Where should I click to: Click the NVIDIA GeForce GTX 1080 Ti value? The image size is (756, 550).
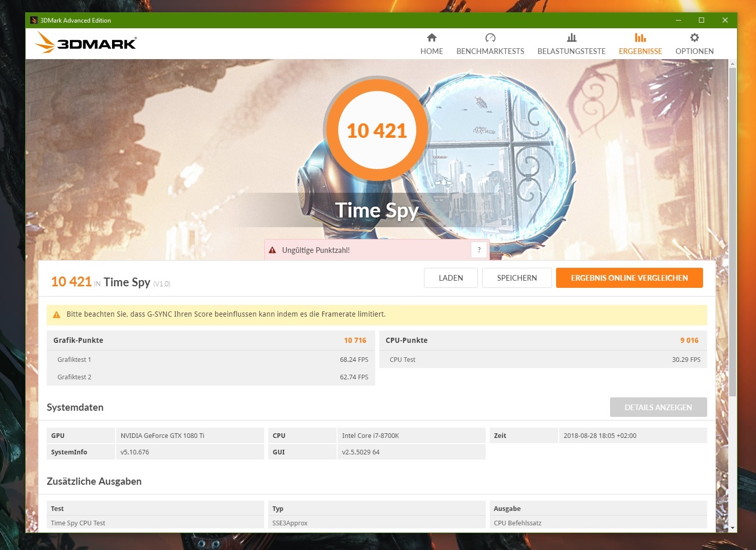point(162,435)
